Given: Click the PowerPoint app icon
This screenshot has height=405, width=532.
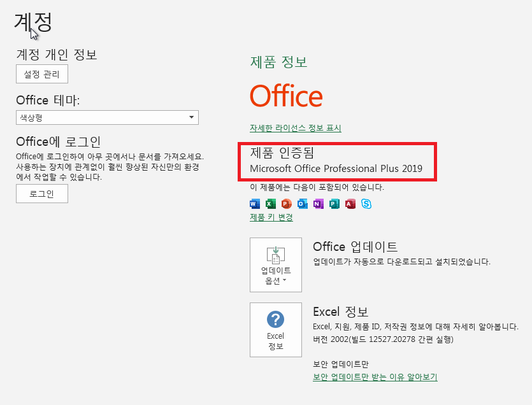Looking at the screenshot, I should coord(286,204).
